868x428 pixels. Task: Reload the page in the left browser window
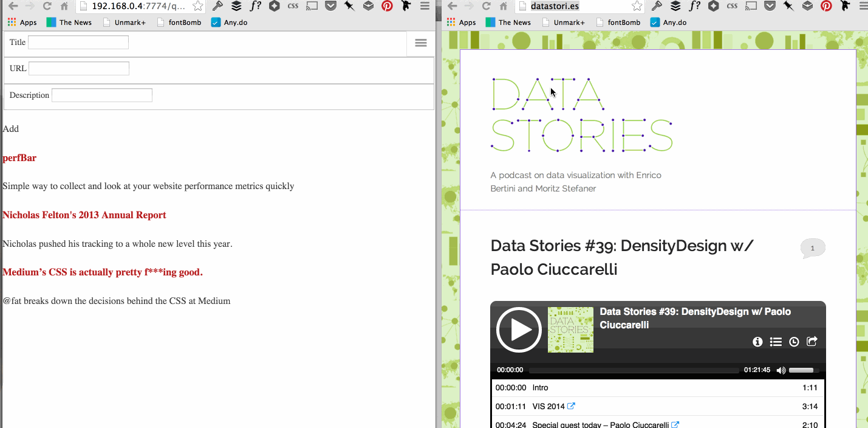[x=47, y=7]
